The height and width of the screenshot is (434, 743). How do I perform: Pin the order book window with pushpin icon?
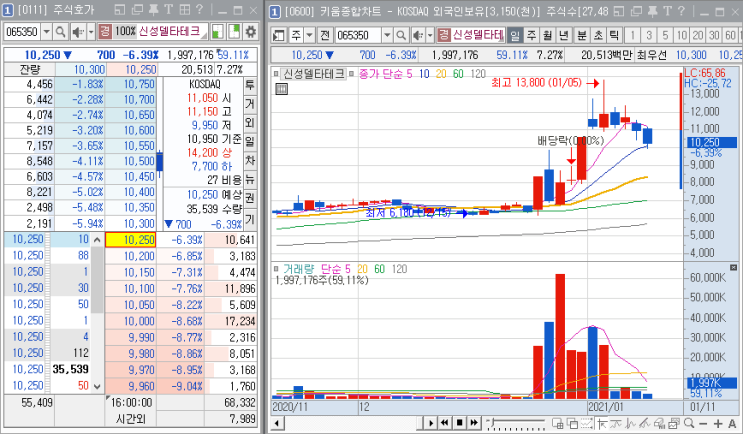point(154,10)
